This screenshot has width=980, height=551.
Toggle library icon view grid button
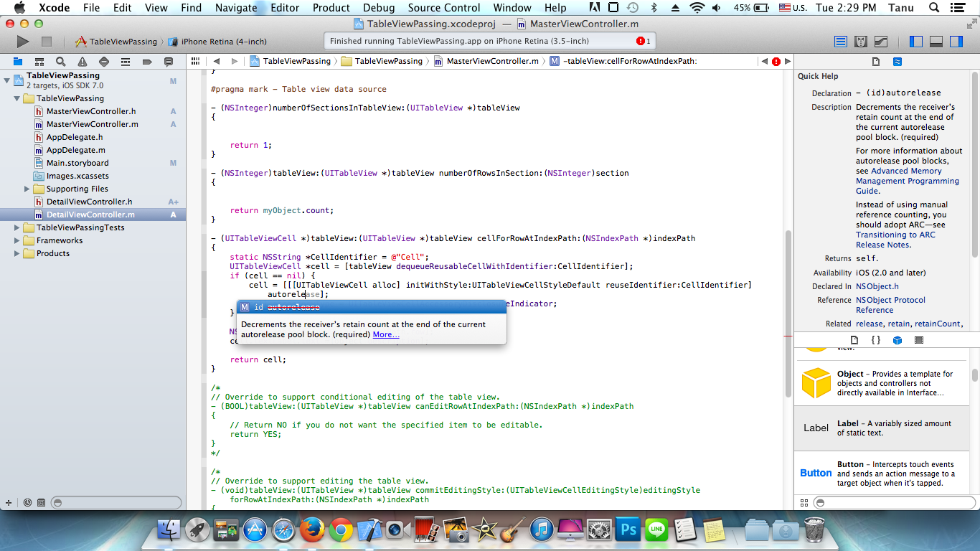point(804,503)
